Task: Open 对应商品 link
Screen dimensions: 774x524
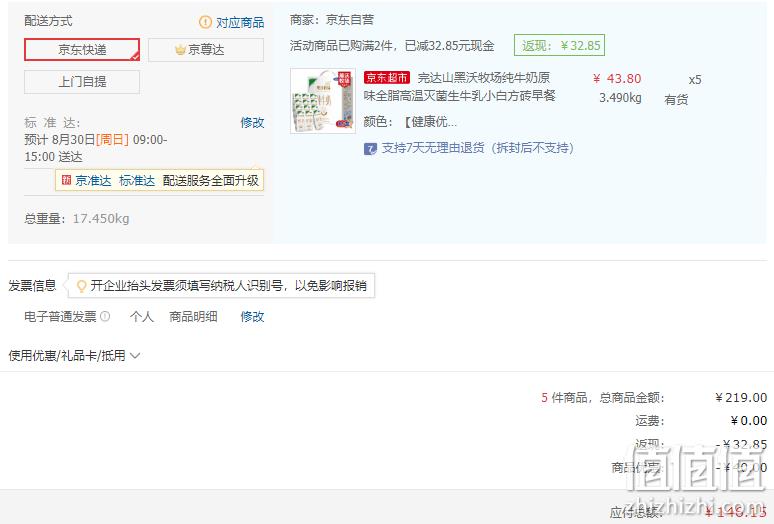Action: pyautogui.click(x=240, y=22)
